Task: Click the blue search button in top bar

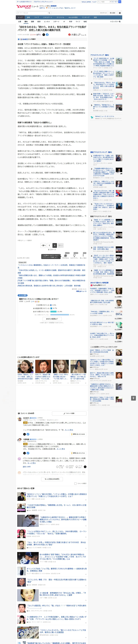Action: tap(120, 2)
